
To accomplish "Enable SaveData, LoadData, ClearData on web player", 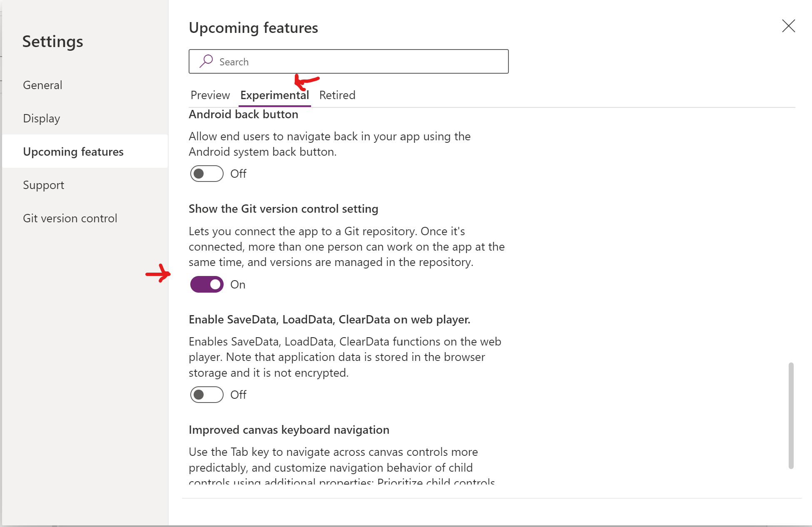I will click(x=206, y=395).
